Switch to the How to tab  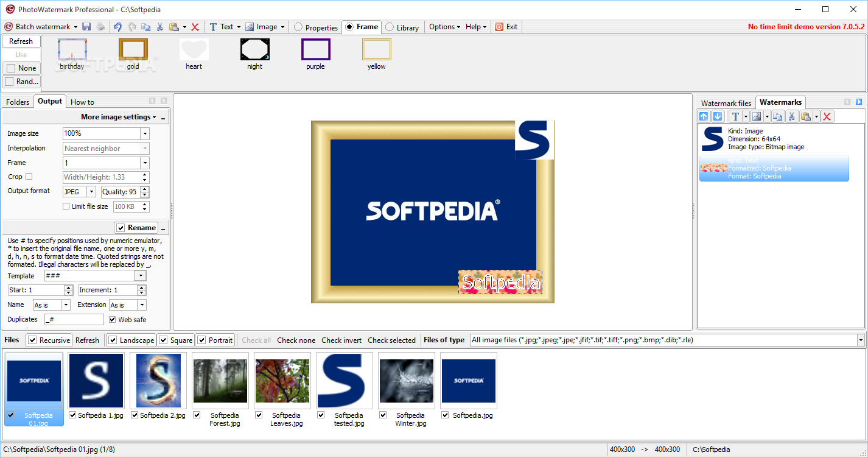pos(82,102)
